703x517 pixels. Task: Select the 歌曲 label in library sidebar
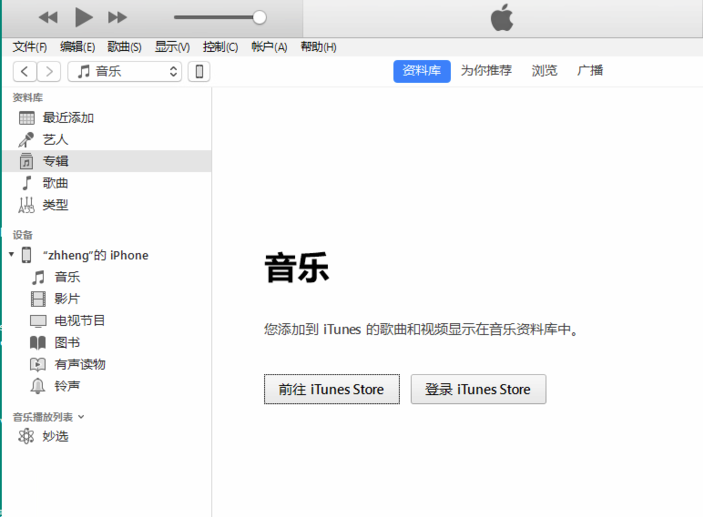[x=55, y=183]
